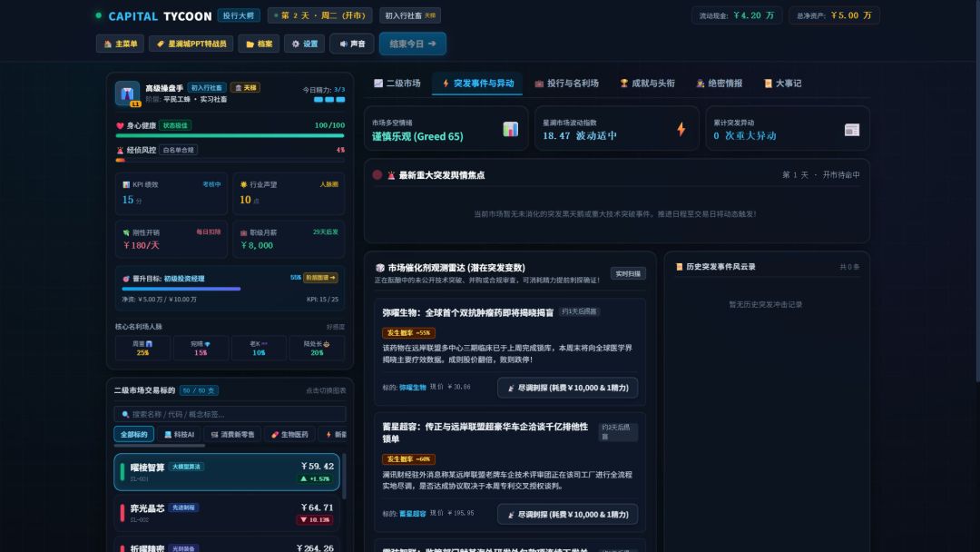Click the 10.13% down badge

click(315, 519)
